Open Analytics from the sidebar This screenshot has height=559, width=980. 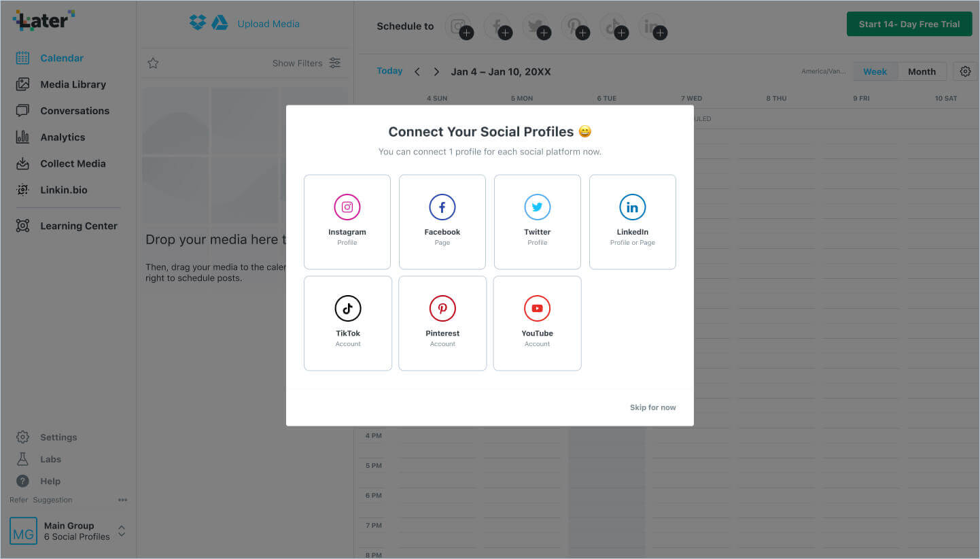coord(63,137)
